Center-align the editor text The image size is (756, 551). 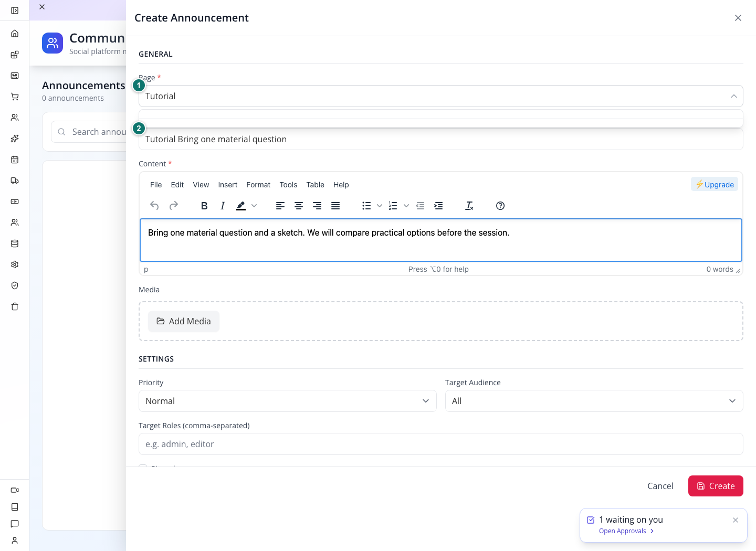(x=299, y=206)
